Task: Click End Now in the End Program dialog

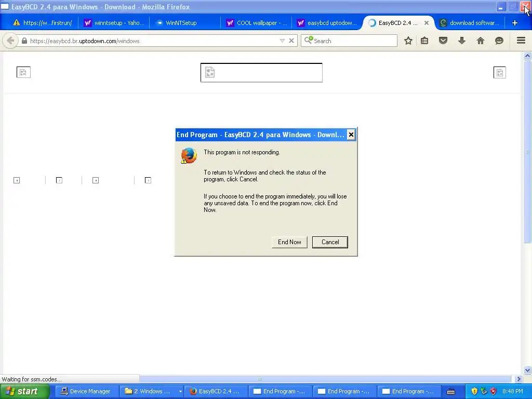Action: (289, 242)
